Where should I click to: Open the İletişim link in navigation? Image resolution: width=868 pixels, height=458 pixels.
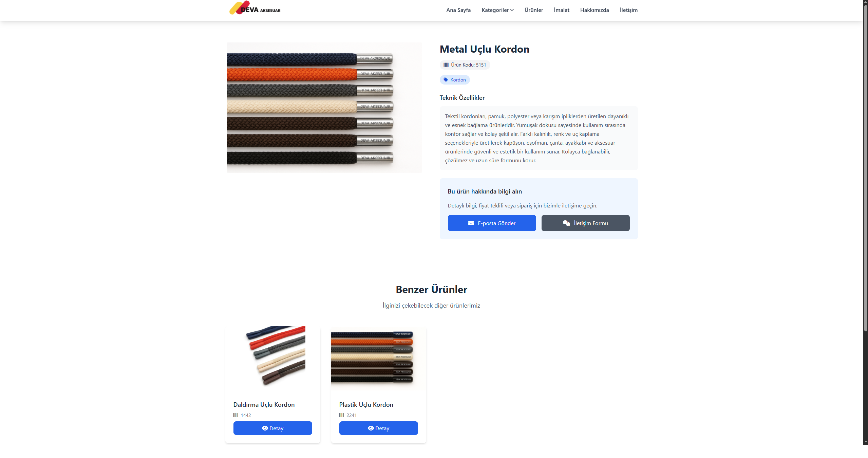coord(629,10)
